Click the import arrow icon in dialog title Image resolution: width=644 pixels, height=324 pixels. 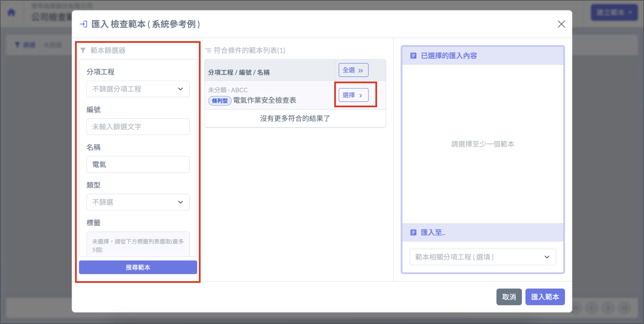[83, 24]
